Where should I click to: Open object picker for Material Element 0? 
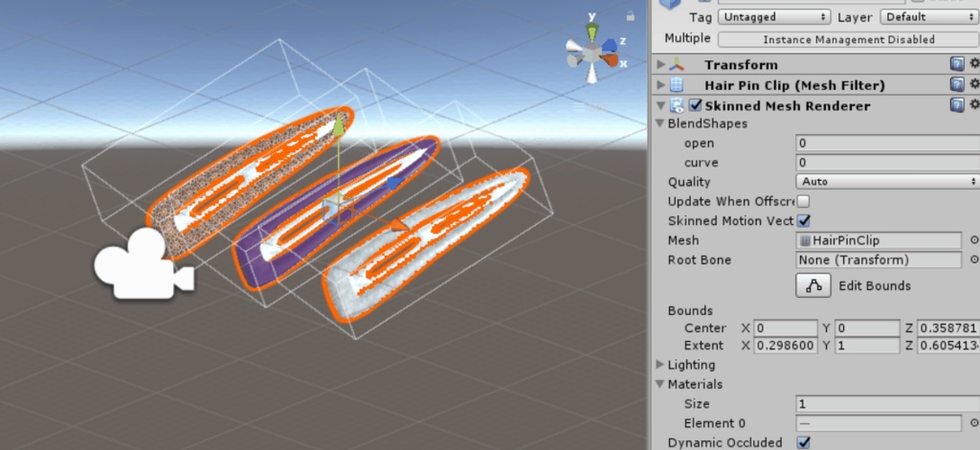[x=973, y=423]
